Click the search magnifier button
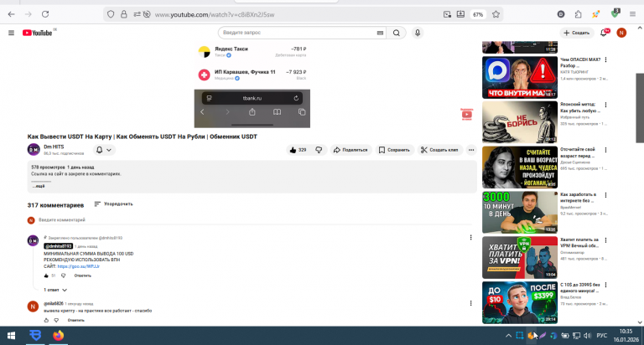This screenshot has height=345, width=644. click(397, 33)
